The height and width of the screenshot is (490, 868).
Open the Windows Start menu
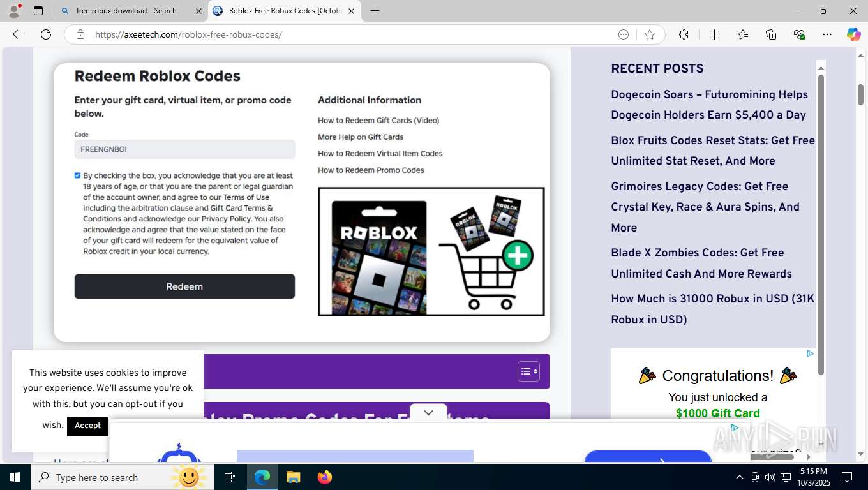tap(15, 477)
